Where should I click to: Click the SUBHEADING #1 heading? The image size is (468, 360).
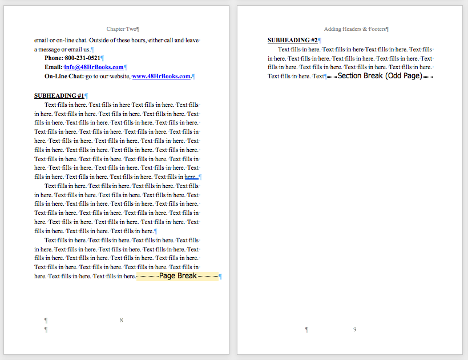59,96
